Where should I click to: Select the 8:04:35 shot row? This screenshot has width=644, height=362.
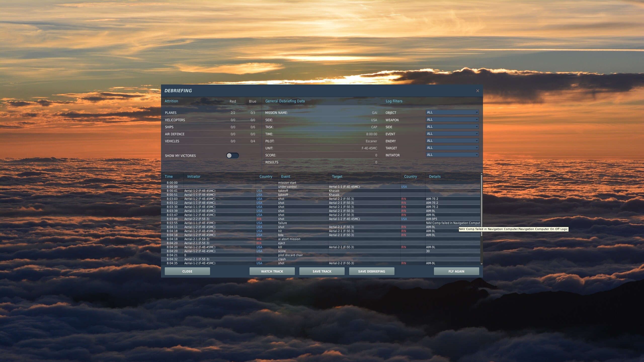pyautogui.click(x=321, y=263)
